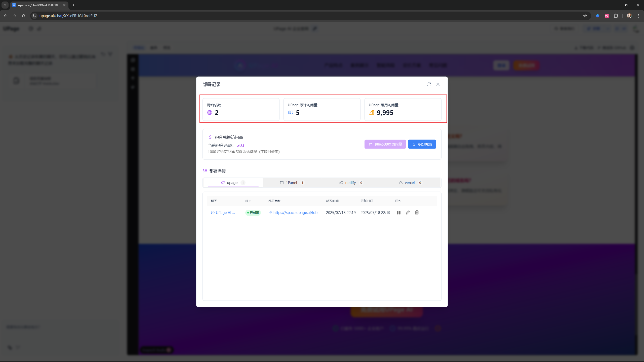Close the 部署记录 dialog

click(x=438, y=84)
